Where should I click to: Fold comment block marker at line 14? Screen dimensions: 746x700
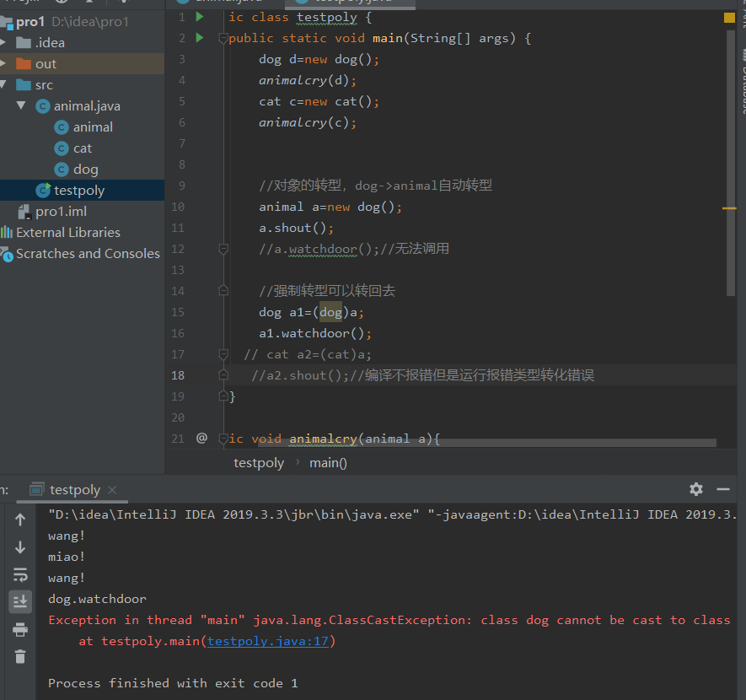point(223,290)
